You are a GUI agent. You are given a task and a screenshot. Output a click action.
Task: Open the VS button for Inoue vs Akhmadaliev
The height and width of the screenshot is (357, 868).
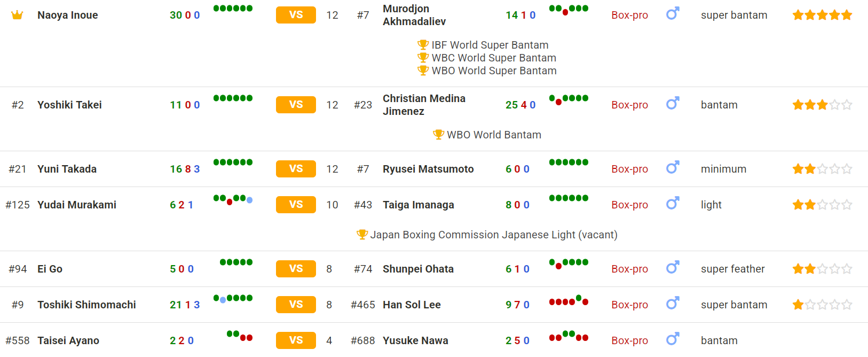[296, 15]
